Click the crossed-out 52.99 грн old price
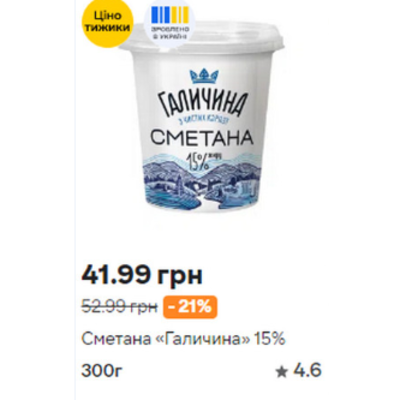 tap(119, 307)
